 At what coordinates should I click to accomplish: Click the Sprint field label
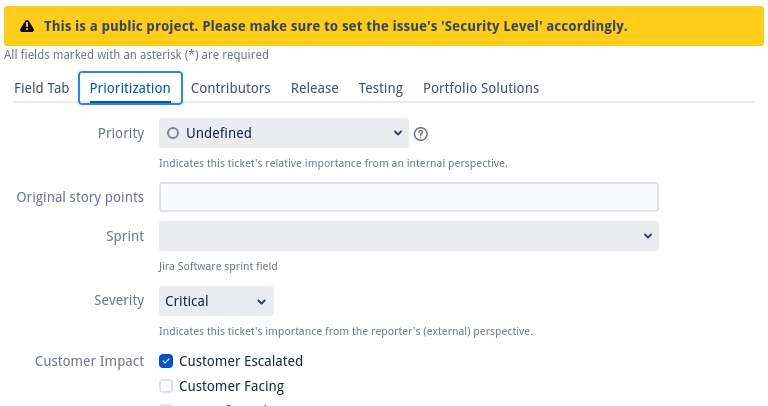pos(124,236)
